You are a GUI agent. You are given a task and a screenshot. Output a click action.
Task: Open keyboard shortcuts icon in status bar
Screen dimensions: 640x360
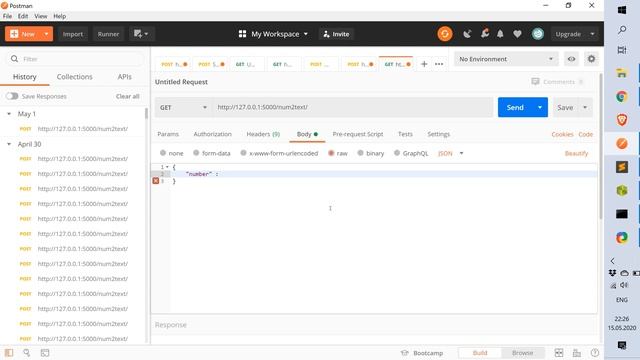coord(577,353)
